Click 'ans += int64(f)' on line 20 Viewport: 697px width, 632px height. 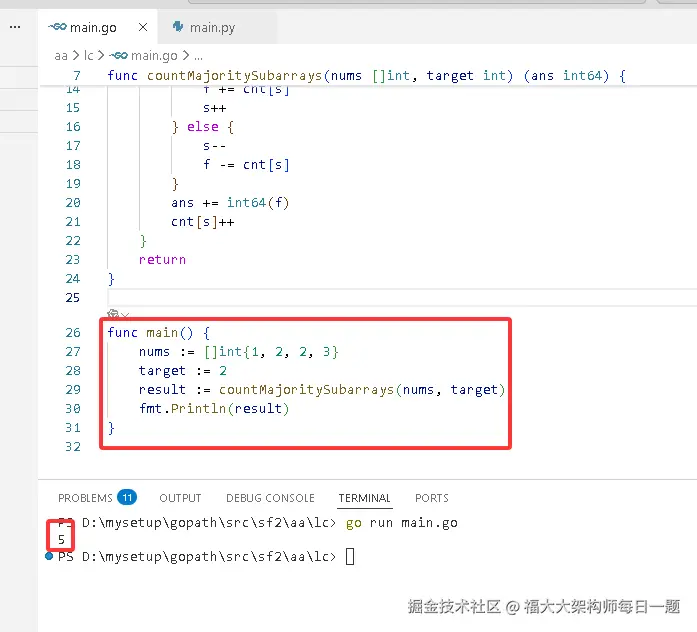[x=230, y=203]
